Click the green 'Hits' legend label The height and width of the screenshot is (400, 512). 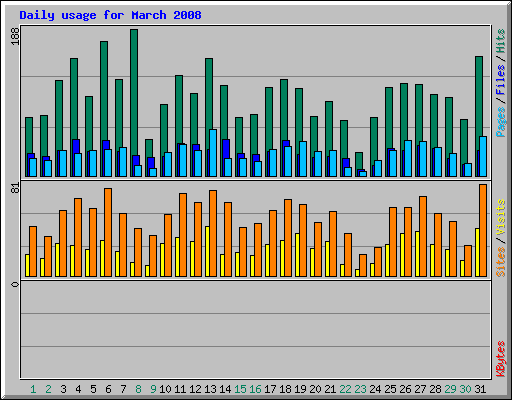point(500,41)
